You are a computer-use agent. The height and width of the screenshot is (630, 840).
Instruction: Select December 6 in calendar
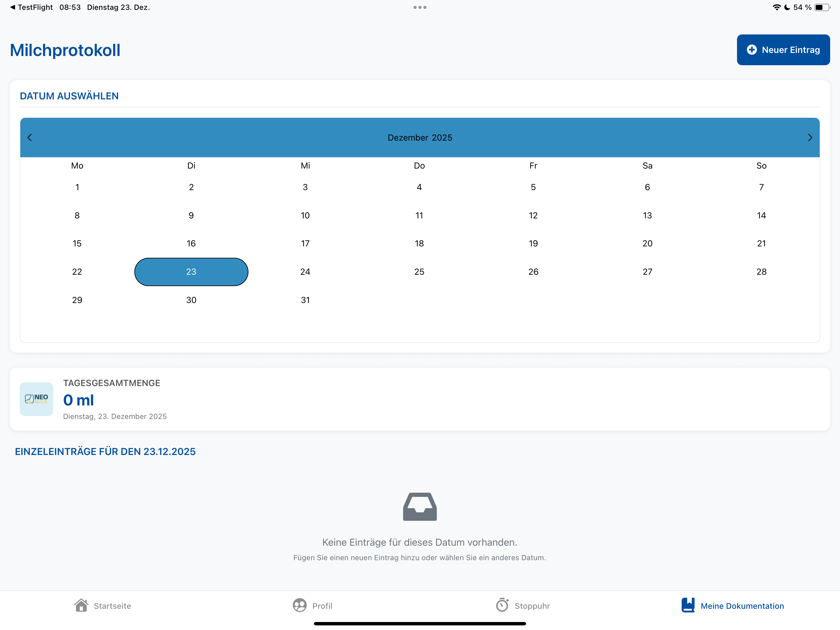(x=648, y=187)
